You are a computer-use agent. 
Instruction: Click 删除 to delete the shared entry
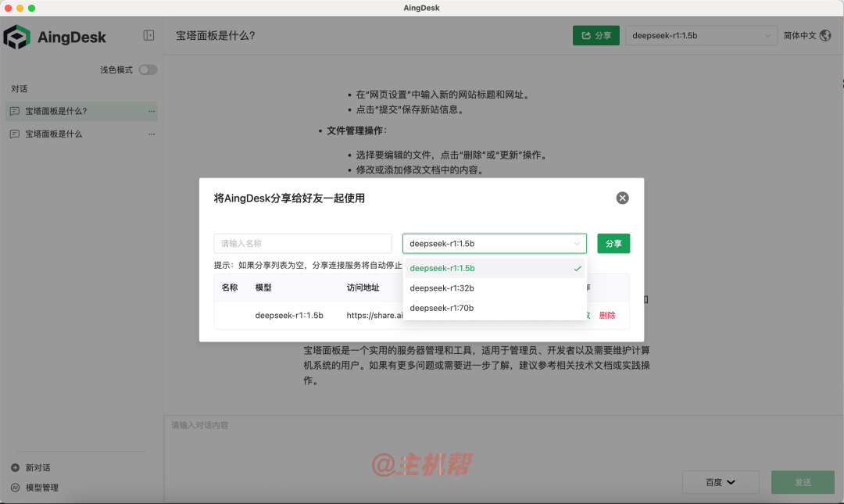tap(607, 316)
